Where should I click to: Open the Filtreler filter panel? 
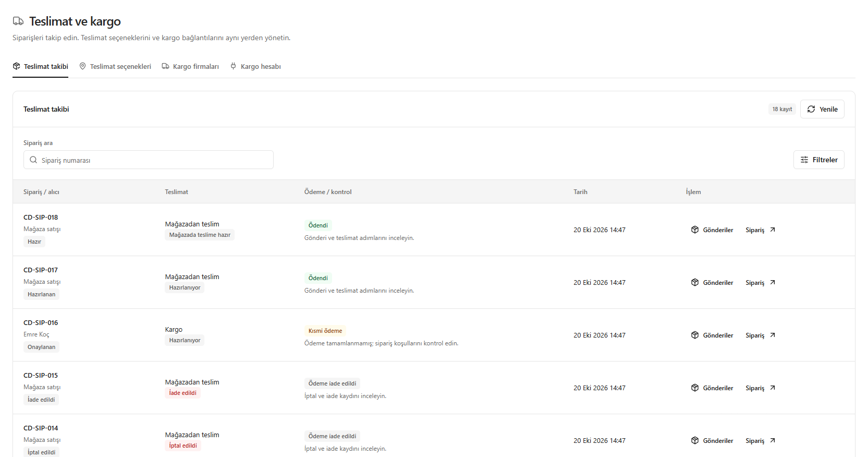point(819,160)
